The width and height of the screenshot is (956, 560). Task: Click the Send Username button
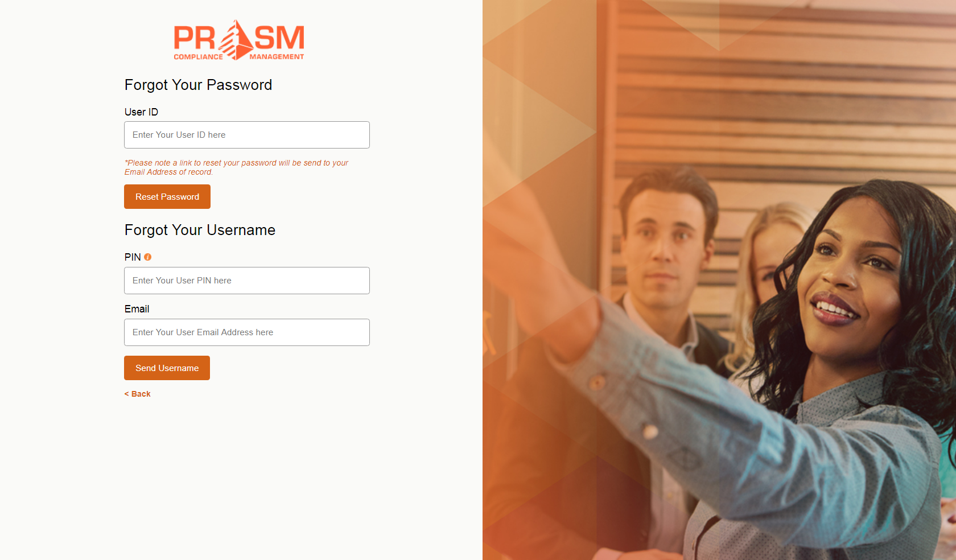167,368
